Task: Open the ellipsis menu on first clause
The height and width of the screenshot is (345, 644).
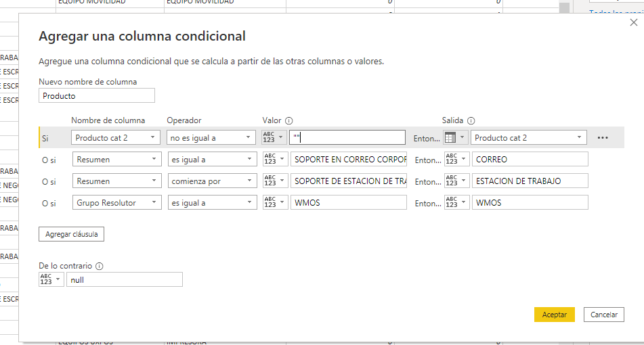Action: pyautogui.click(x=603, y=138)
